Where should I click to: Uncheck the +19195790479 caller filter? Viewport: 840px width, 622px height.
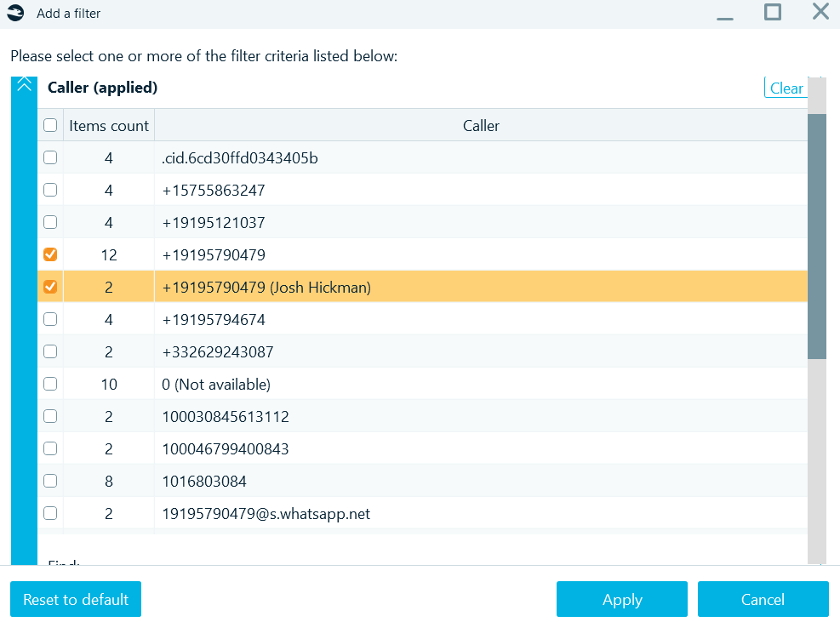tap(49, 254)
